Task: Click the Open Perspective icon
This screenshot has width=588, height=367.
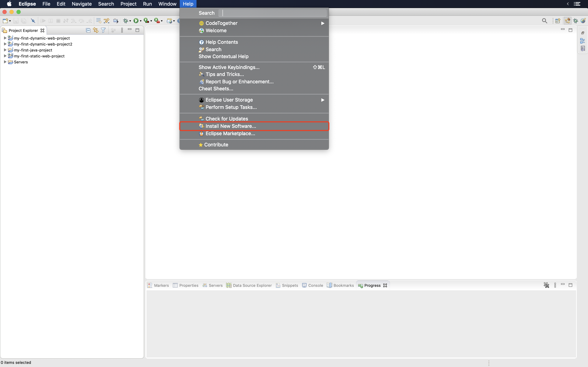Action: (x=558, y=21)
